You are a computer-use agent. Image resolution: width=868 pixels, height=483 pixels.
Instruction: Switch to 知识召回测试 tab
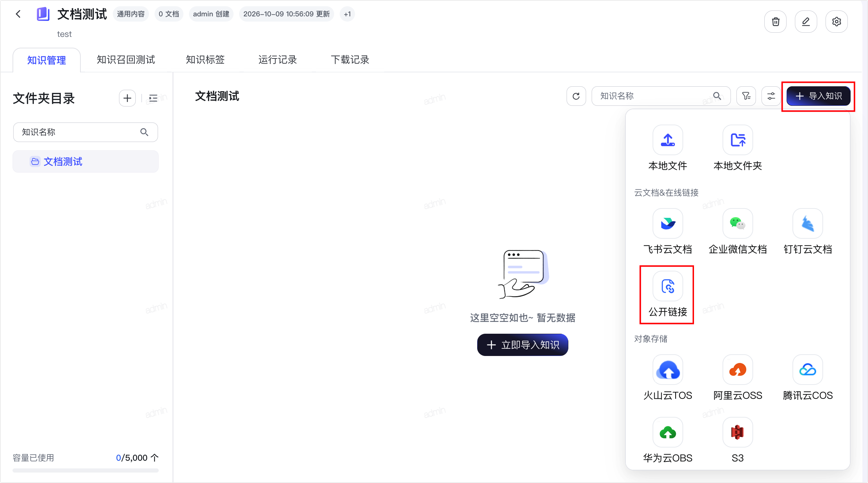pyautogui.click(x=126, y=60)
